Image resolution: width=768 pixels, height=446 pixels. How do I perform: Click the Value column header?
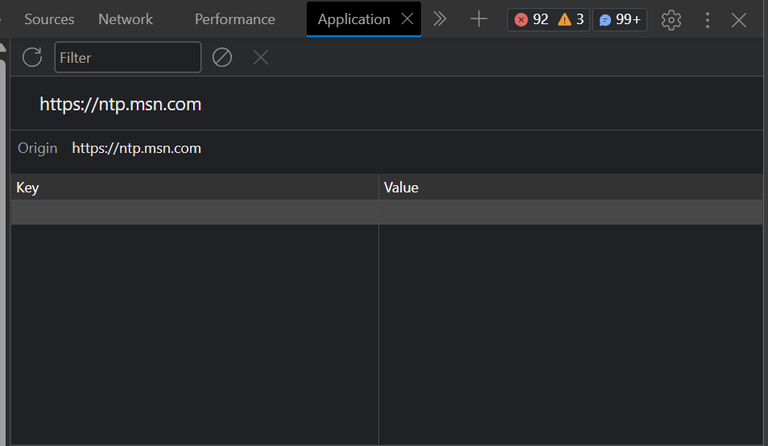570,187
